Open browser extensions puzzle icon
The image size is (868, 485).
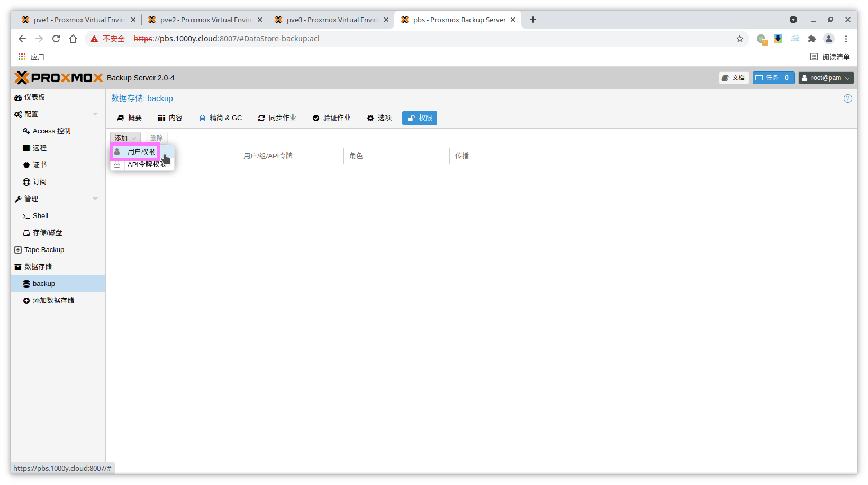click(x=811, y=39)
